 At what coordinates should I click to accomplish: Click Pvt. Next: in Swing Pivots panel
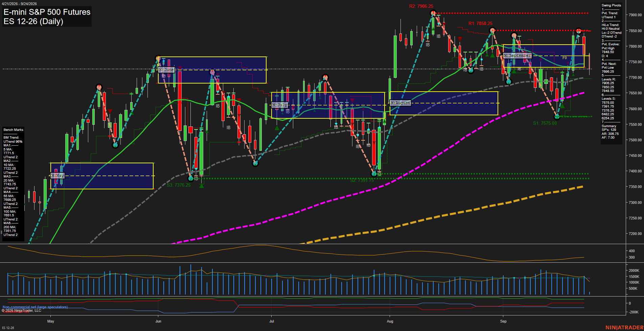click(x=609, y=64)
